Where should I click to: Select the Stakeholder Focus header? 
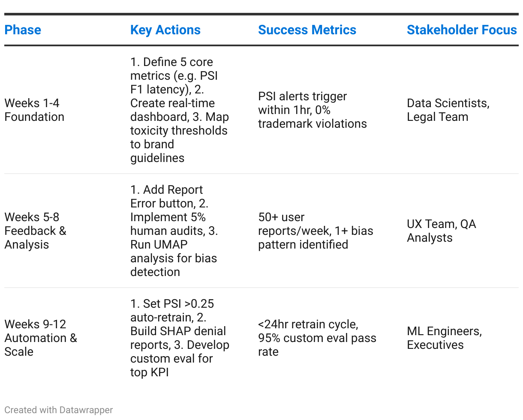(x=462, y=30)
